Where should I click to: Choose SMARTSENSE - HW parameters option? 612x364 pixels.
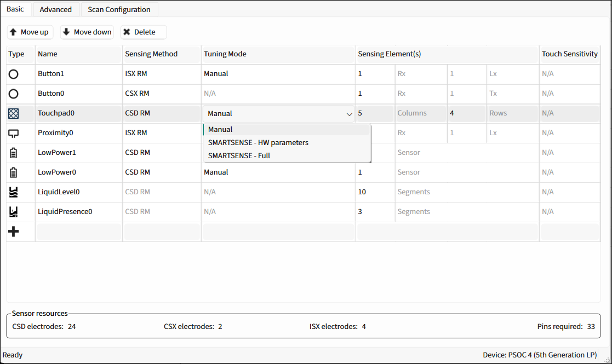258,142
